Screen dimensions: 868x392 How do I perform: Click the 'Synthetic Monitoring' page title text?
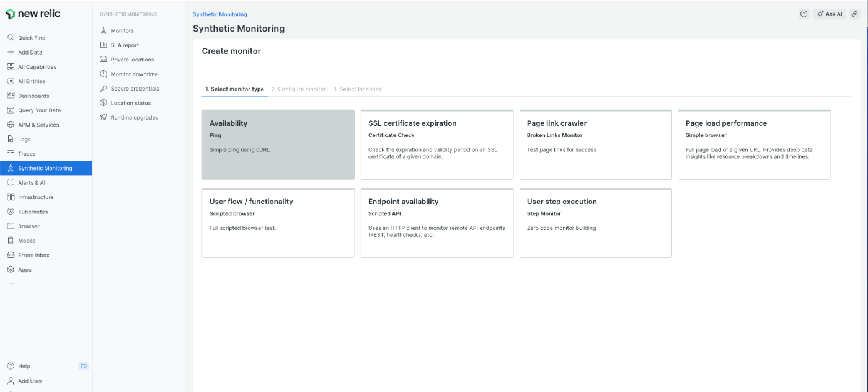pyautogui.click(x=239, y=29)
